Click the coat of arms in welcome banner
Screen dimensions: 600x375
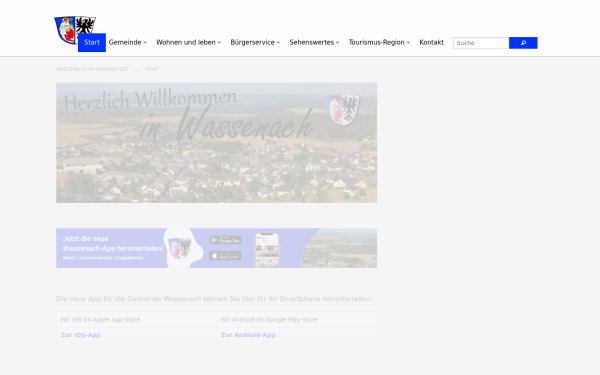click(x=344, y=110)
